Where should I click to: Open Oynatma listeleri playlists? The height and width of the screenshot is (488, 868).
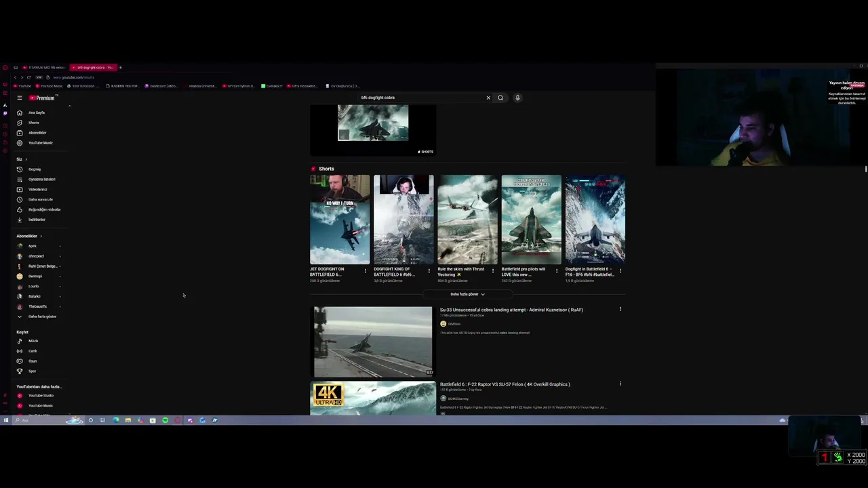tap(42, 180)
